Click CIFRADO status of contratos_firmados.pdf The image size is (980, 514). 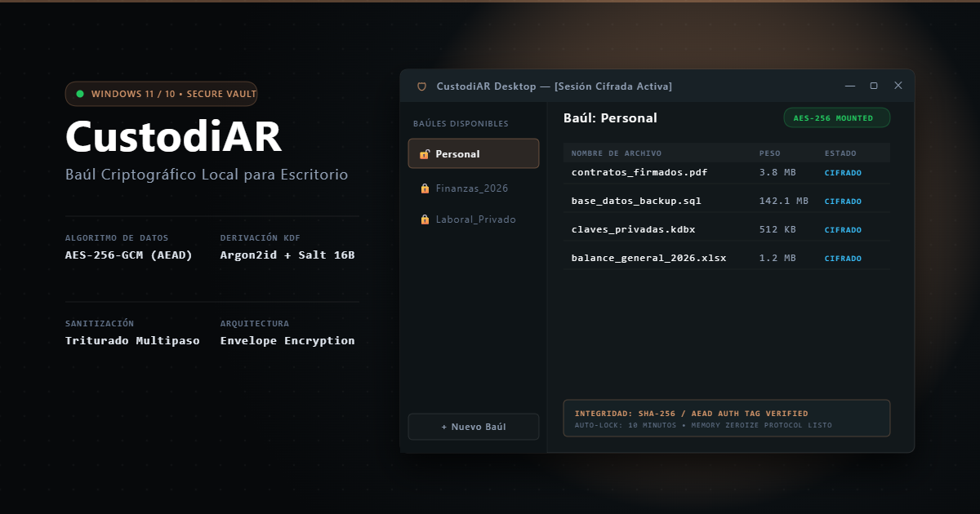click(x=843, y=173)
